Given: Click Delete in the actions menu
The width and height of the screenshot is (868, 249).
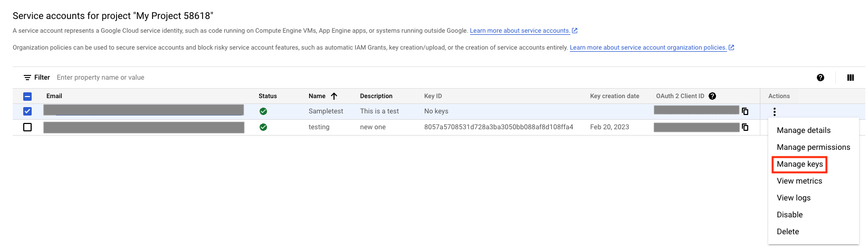Looking at the screenshot, I should pos(787,232).
